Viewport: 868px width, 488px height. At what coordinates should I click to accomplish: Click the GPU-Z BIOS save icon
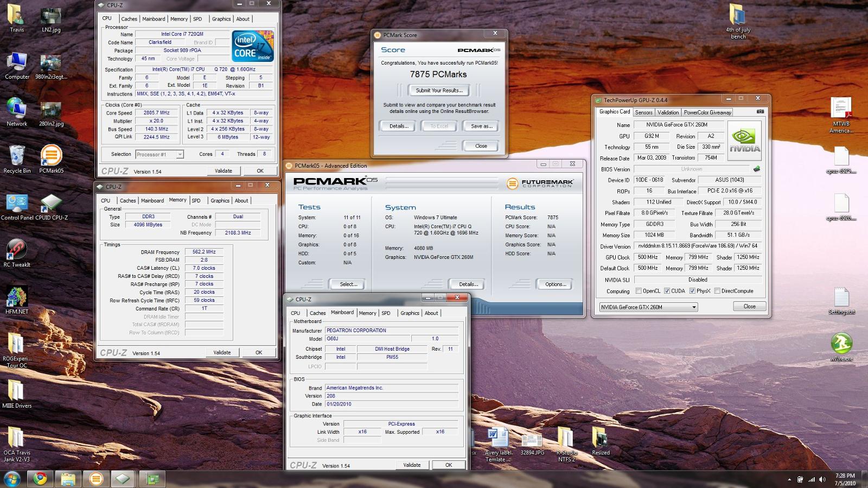pos(757,169)
